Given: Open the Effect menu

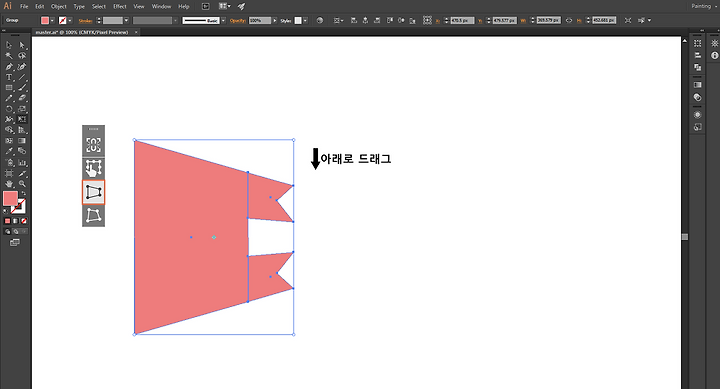Looking at the screenshot, I should 120,6.
